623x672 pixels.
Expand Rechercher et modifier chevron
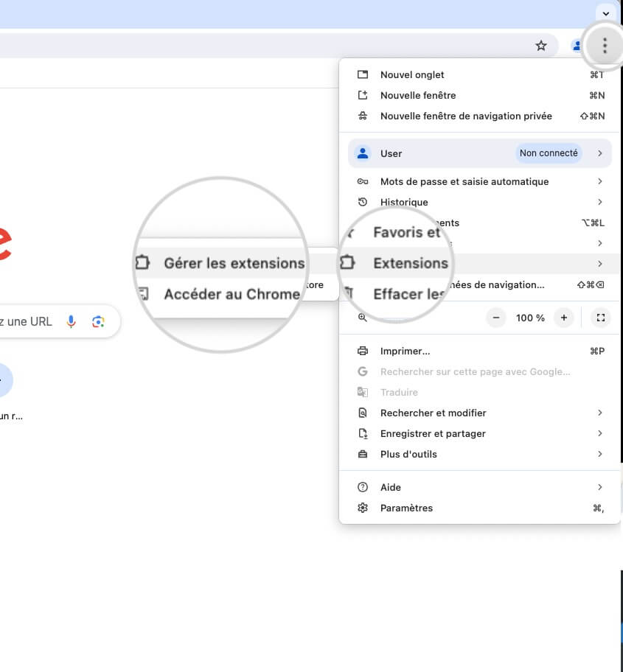(600, 413)
